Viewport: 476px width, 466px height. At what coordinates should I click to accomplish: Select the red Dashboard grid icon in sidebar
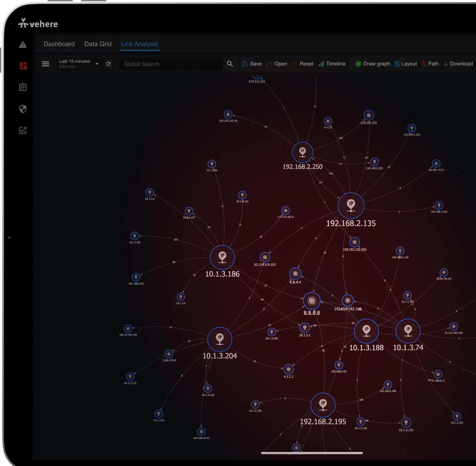[x=23, y=66]
